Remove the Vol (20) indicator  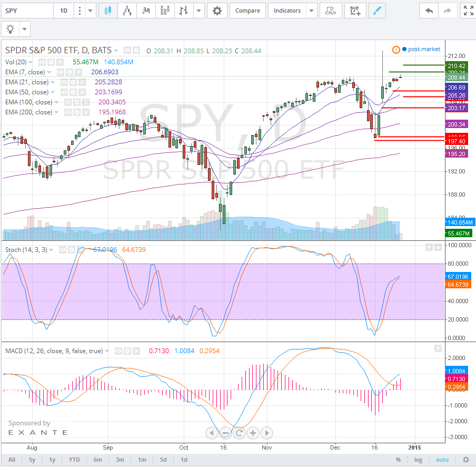60,62
